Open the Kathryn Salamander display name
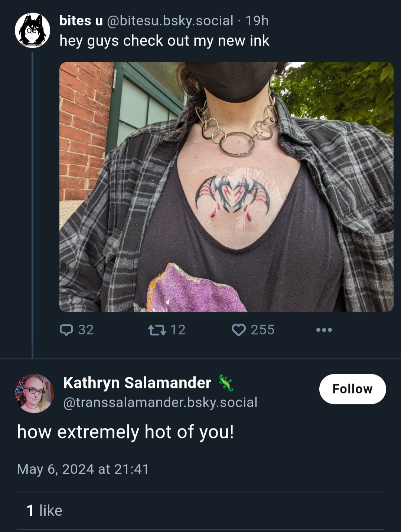This screenshot has width=401, height=532. [x=137, y=382]
